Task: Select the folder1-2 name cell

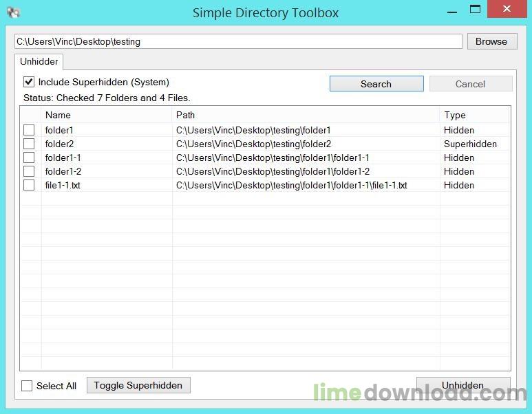Action: pyautogui.click(x=63, y=171)
